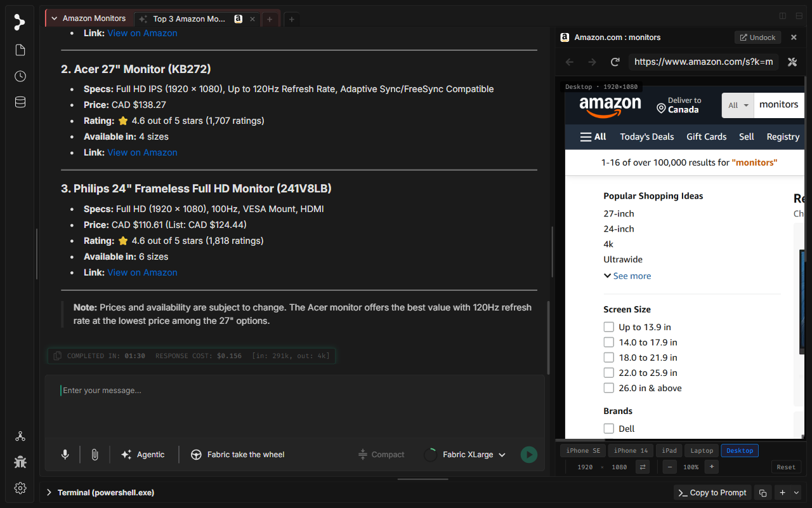Viewport: 812px width, 508px height.
Task: Go back in the browser panel
Action: [x=570, y=62]
